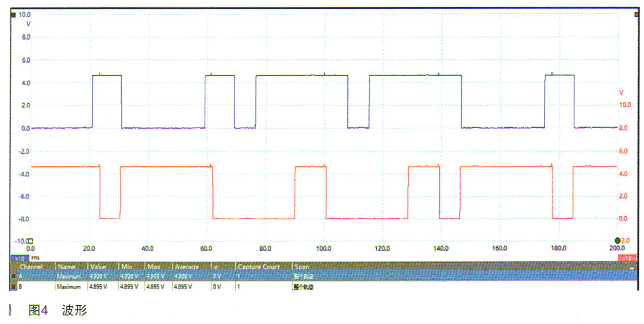This screenshot has width=644, height=324.
Task: Click Channel B Capture Count cell
Action: (238, 287)
